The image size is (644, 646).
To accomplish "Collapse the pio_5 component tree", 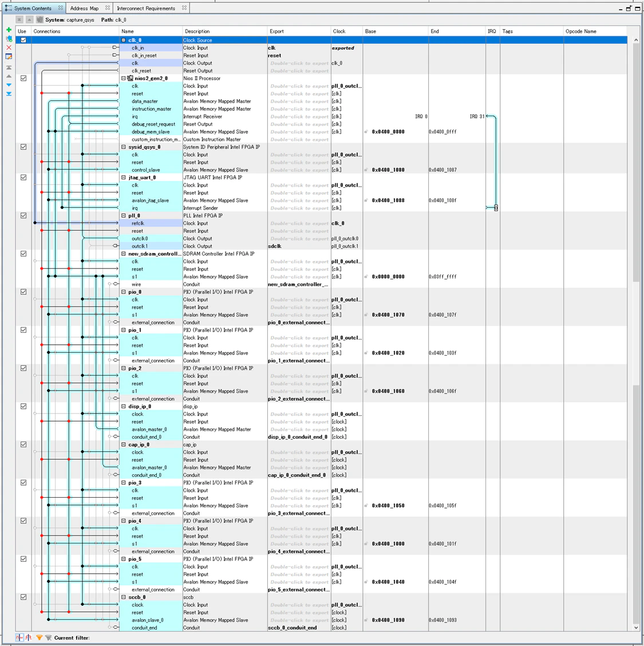I will tap(124, 559).
